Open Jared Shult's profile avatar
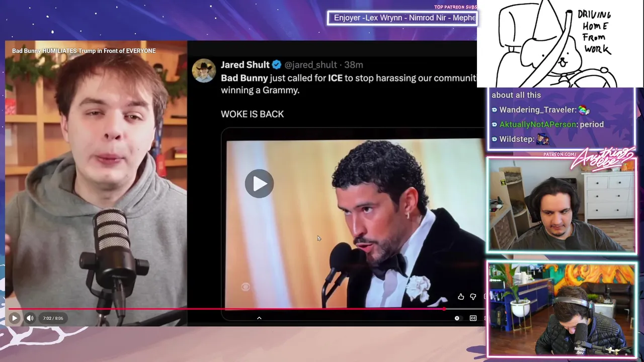The width and height of the screenshot is (644, 362). pos(204,71)
